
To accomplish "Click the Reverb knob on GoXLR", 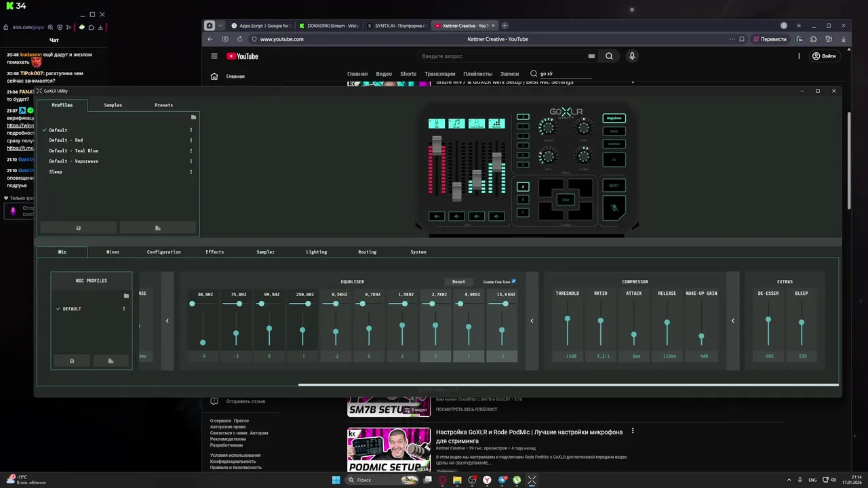I will pos(548,126).
